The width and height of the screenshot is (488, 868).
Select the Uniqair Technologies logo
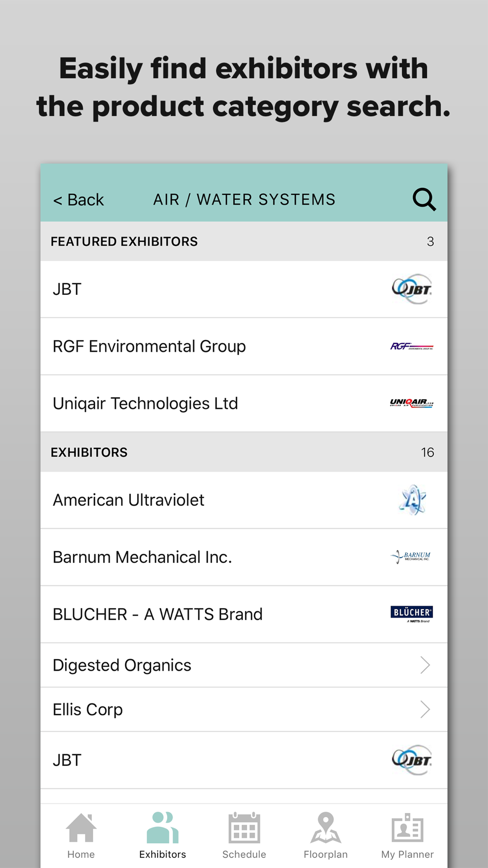[412, 403]
